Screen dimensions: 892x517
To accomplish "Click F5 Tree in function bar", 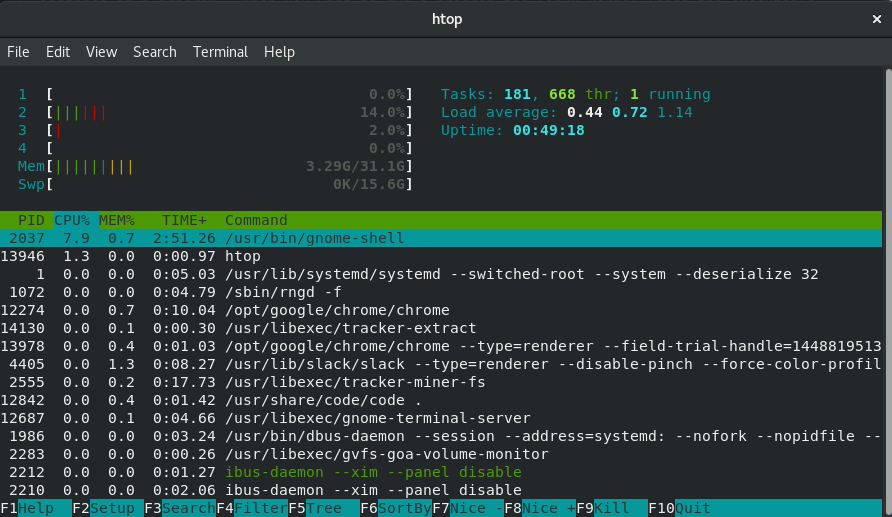I will (324, 508).
